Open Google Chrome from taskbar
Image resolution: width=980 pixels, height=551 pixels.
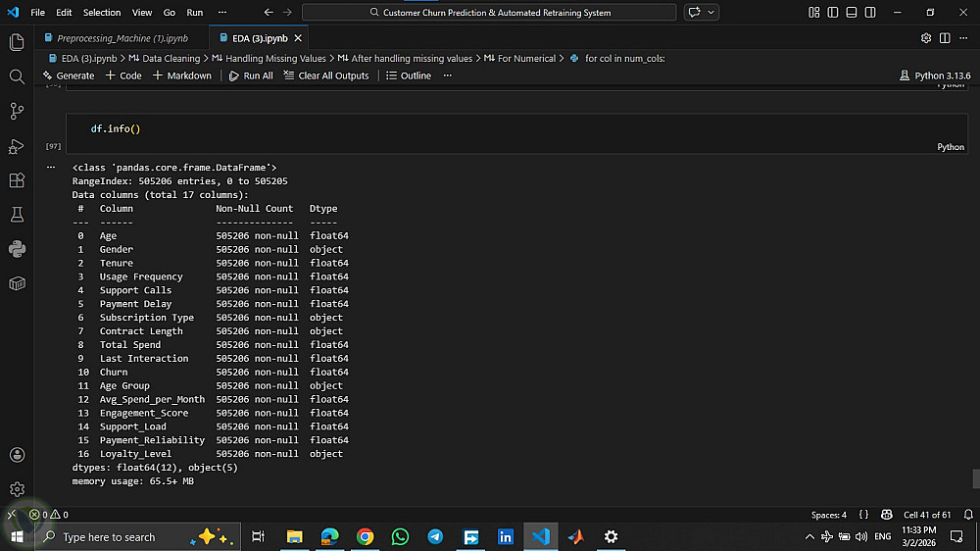coord(365,536)
